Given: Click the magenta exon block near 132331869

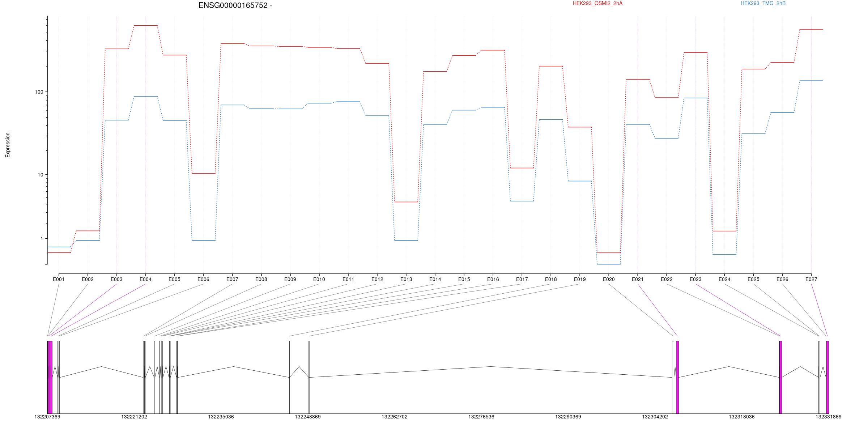Looking at the screenshot, I should click(827, 377).
